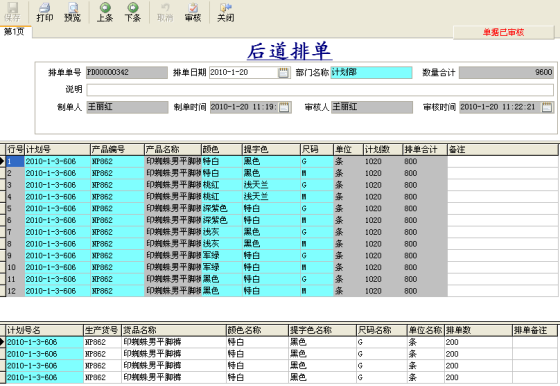560x386 pixels.
Task: Click the 保存 save toolbar icon
Action: 12,12
